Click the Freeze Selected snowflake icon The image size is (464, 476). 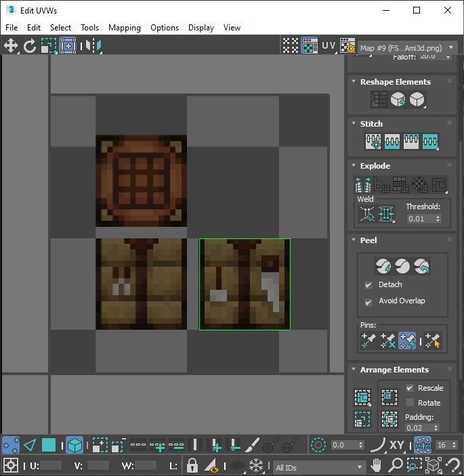[255, 465]
